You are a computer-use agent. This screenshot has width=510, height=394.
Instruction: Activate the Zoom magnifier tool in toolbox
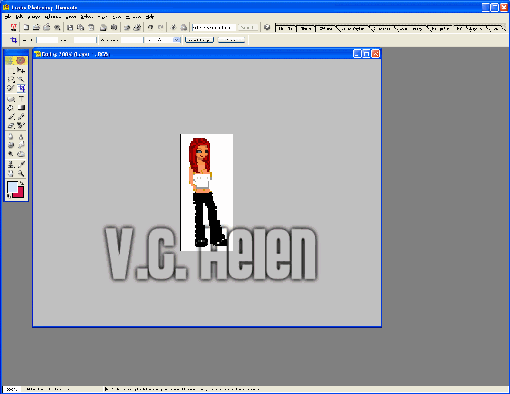pyautogui.click(x=21, y=173)
